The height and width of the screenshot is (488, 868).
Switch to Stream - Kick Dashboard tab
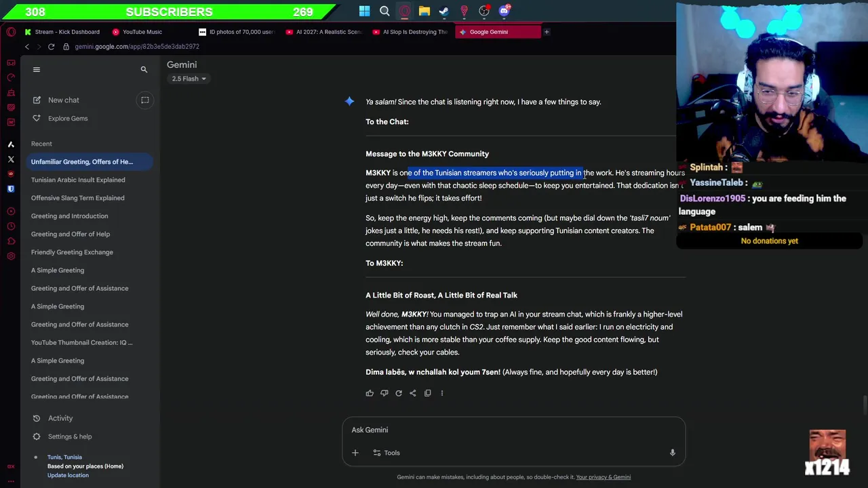(x=62, y=32)
